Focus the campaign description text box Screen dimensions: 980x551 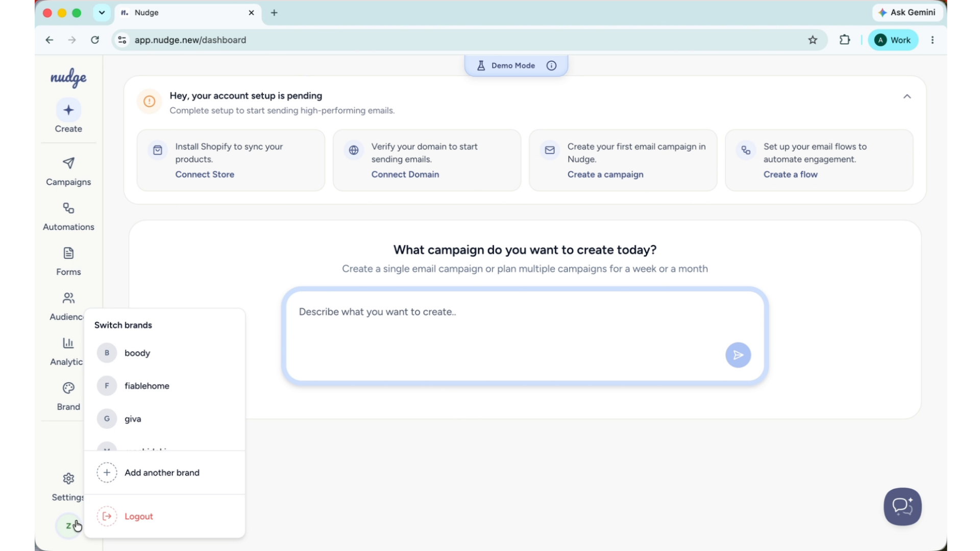[x=525, y=336]
